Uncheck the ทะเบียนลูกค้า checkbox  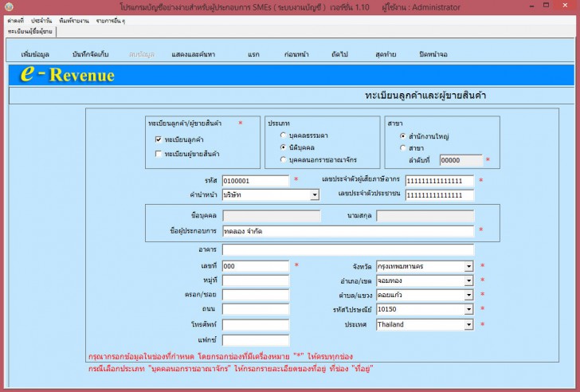[159, 139]
